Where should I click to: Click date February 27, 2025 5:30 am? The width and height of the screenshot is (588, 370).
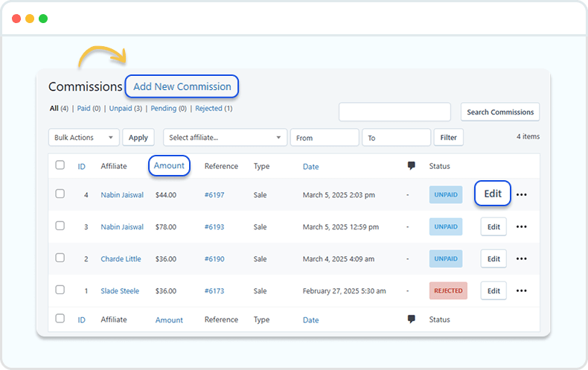pyautogui.click(x=344, y=291)
